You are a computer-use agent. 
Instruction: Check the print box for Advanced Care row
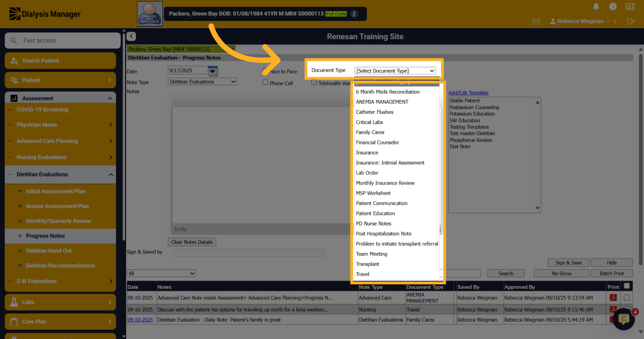tap(627, 298)
